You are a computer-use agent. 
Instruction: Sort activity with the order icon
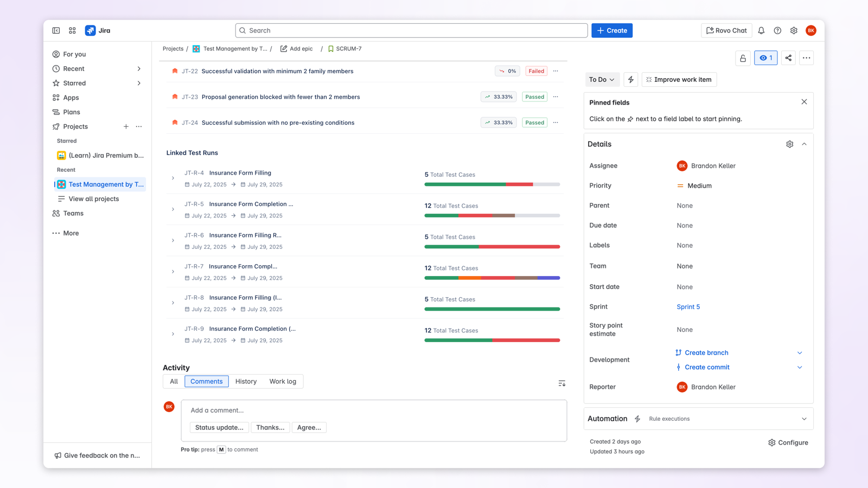click(561, 383)
